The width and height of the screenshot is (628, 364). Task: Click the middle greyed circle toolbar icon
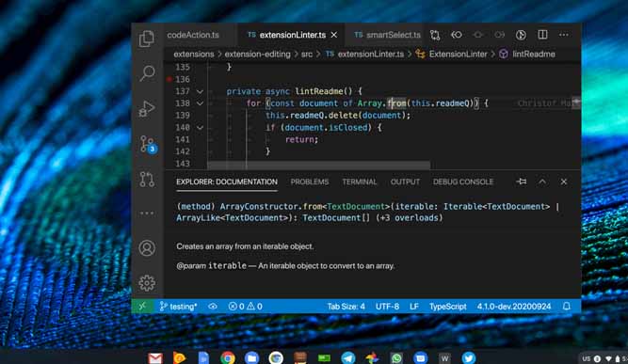click(x=477, y=35)
